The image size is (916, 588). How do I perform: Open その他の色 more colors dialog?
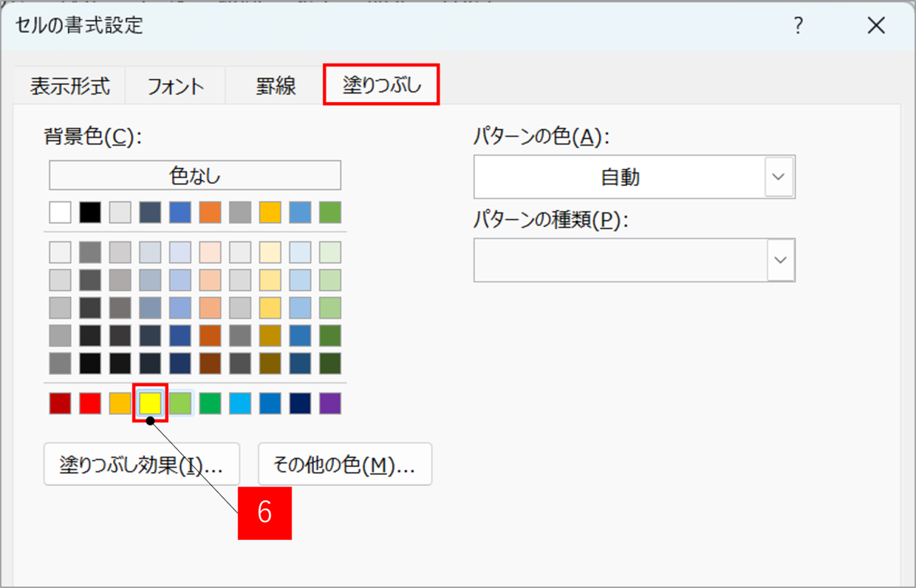point(345,464)
